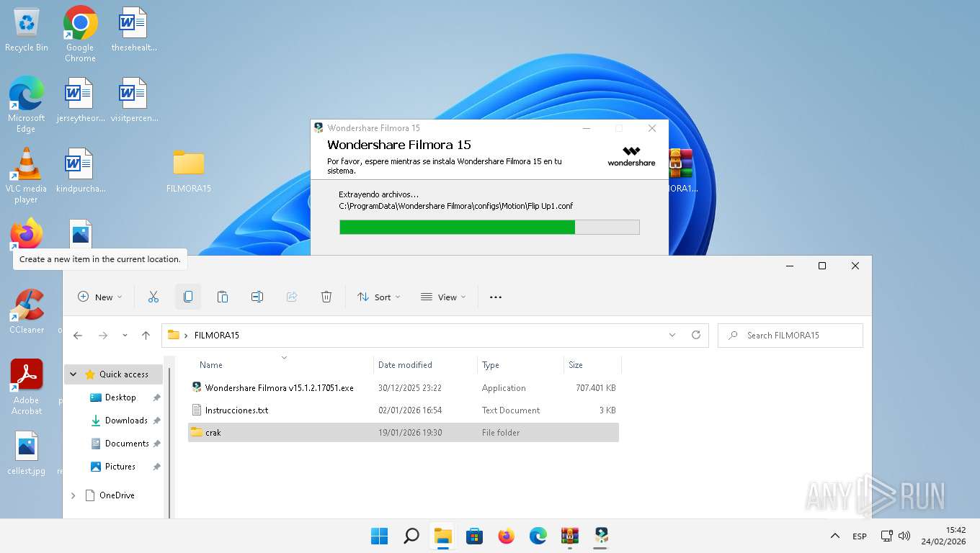Open the Adobe Acrobat desktop shortcut
The width and height of the screenshot is (980, 553).
click(27, 387)
